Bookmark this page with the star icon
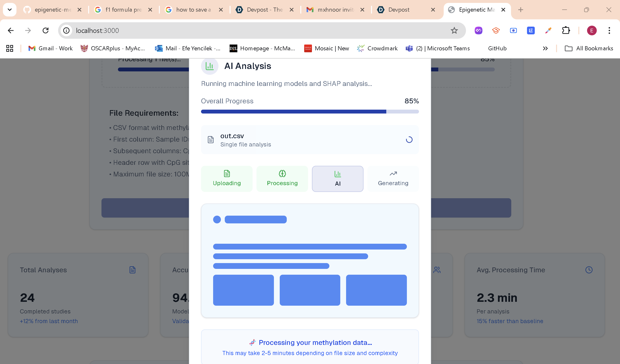The height and width of the screenshot is (364, 620). 454,30
